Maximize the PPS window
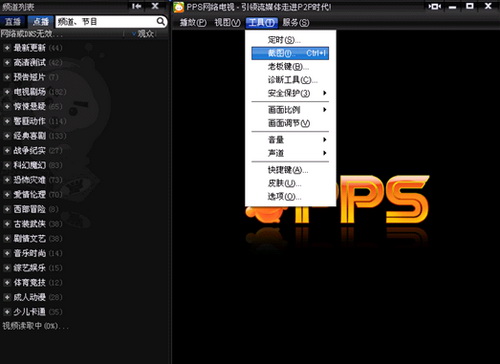Viewport: 500px width, 364px height. 470,6
